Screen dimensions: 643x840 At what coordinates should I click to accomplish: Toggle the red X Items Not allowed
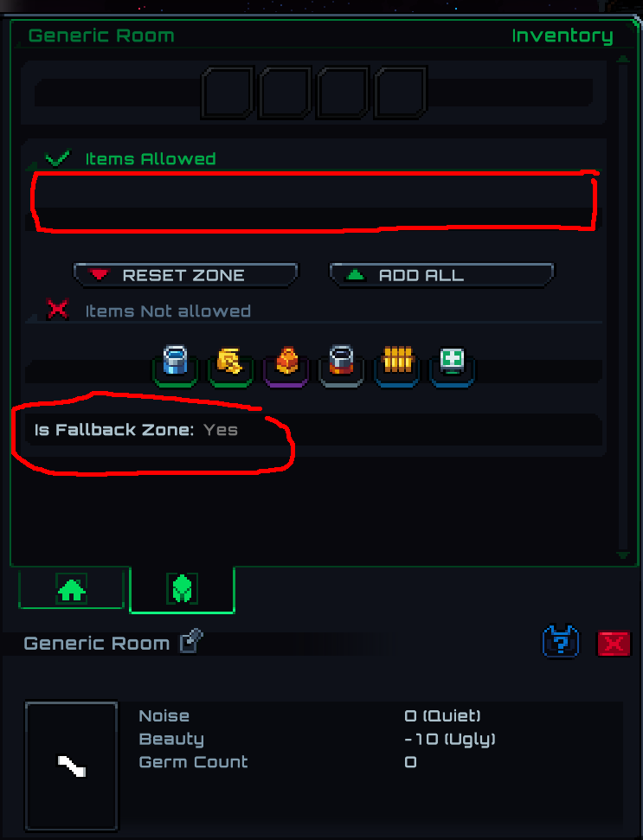point(57,309)
